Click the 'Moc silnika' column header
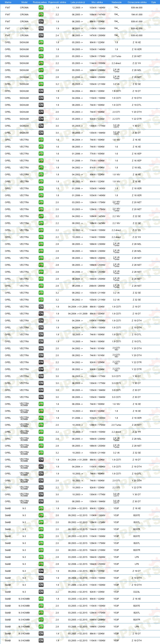Viewport: 160px width, 644px height. 97,2
